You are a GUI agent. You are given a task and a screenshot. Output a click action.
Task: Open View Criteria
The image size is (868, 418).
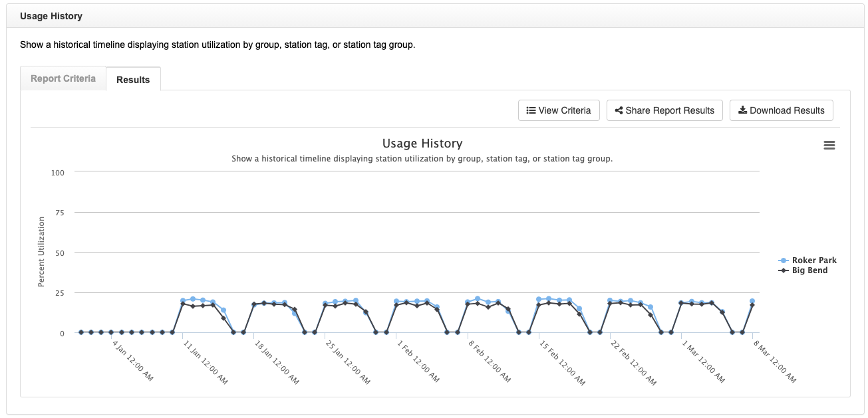[559, 110]
